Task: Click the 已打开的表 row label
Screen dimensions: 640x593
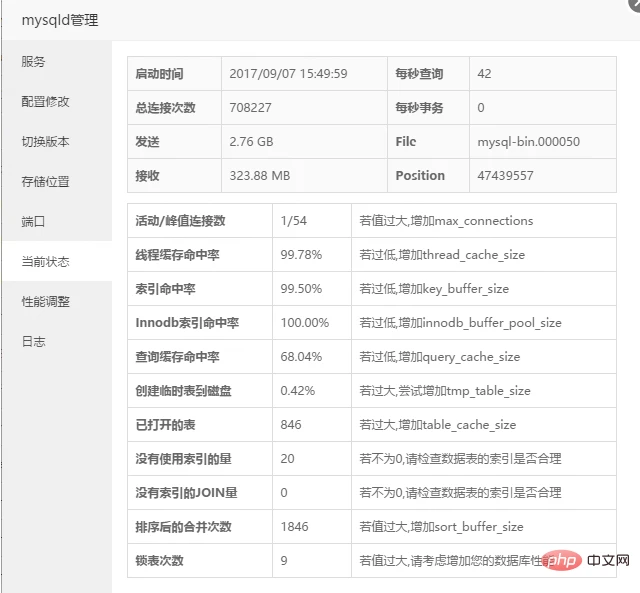Action: click(x=165, y=424)
